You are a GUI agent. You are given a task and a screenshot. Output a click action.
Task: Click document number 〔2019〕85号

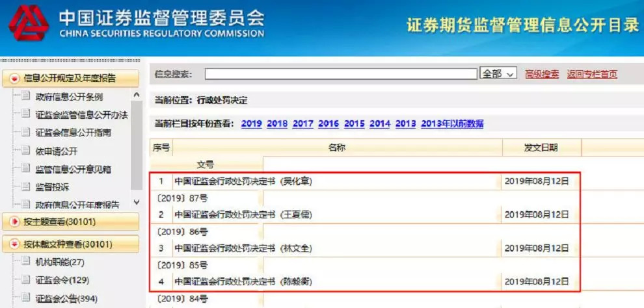[x=182, y=266]
